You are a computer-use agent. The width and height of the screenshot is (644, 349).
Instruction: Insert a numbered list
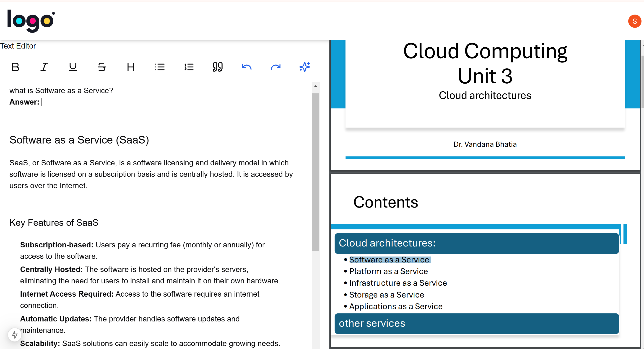[189, 67]
